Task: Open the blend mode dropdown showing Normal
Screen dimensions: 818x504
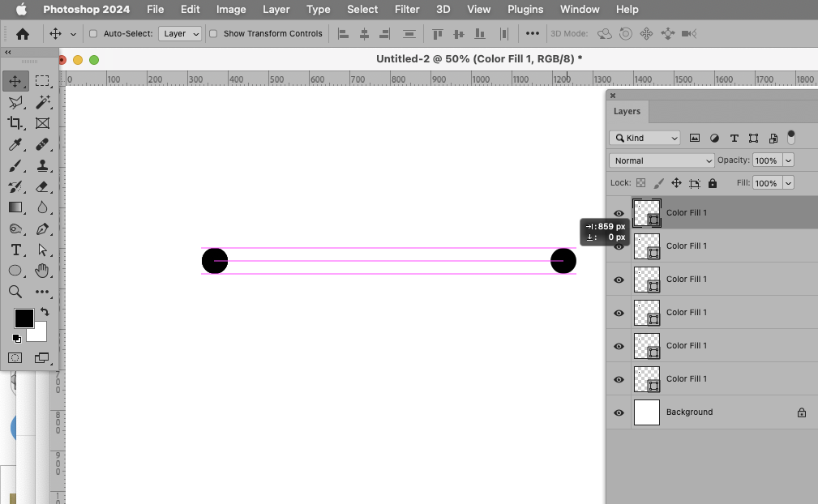Action: pos(661,160)
